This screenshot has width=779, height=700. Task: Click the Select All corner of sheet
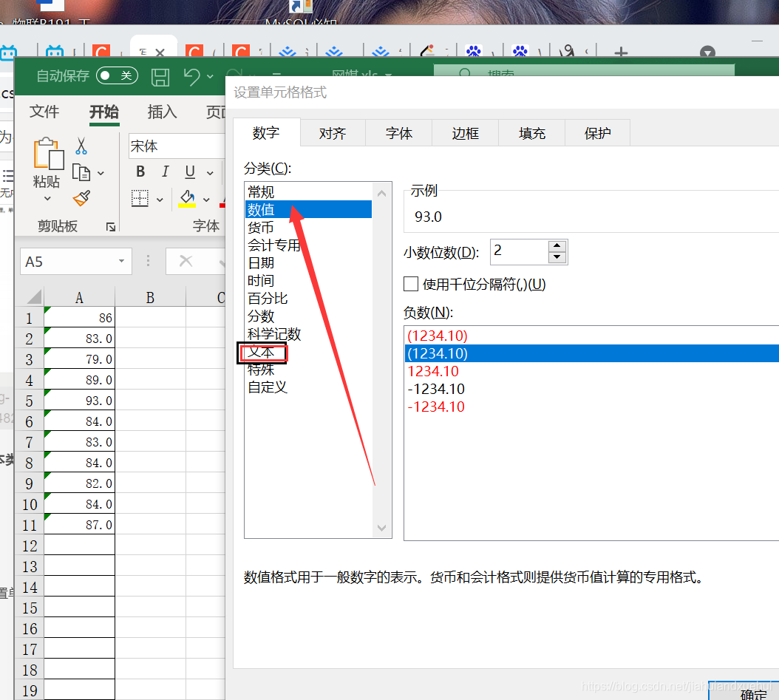click(x=34, y=297)
